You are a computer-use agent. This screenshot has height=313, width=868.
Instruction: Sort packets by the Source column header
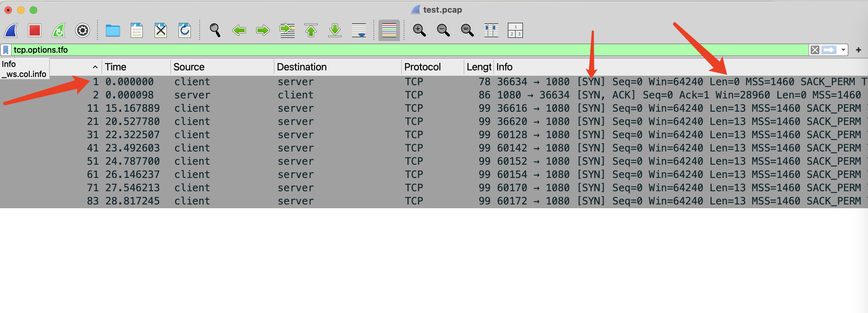(x=222, y=67)
